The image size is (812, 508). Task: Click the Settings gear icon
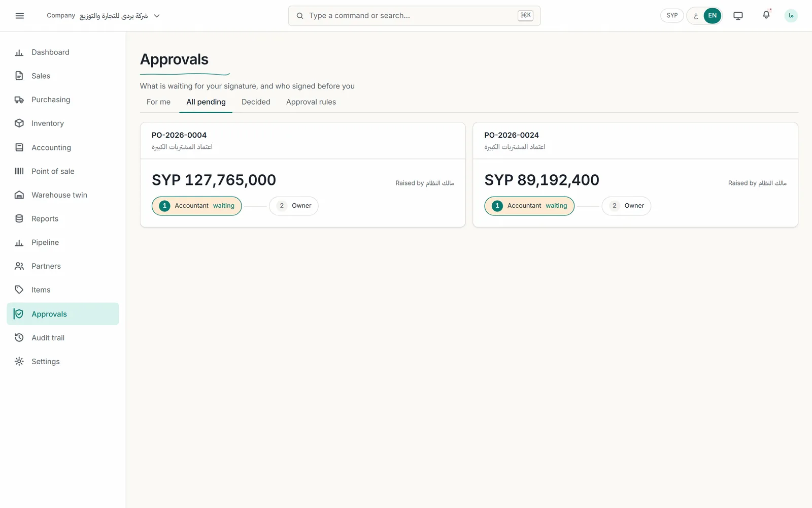tap(19, 361)
